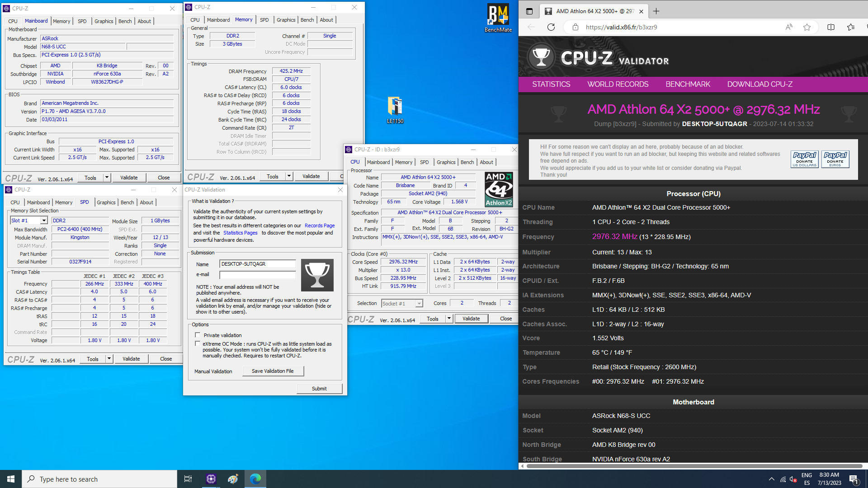Click taskbar search box
868x488 pixels.
tap(99, 479)
